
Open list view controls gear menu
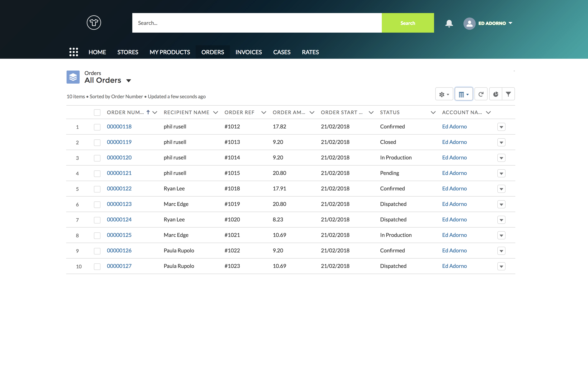[x=444, y=94]
